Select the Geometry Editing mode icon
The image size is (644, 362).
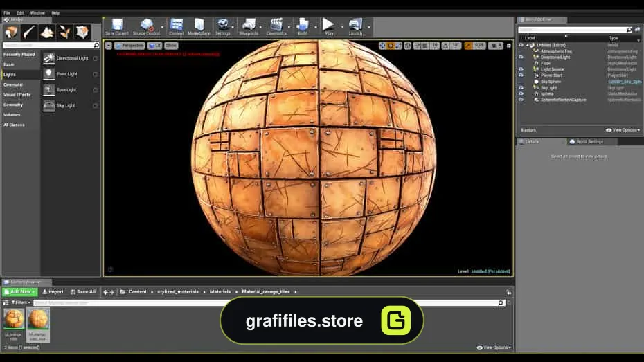point(82,32)
